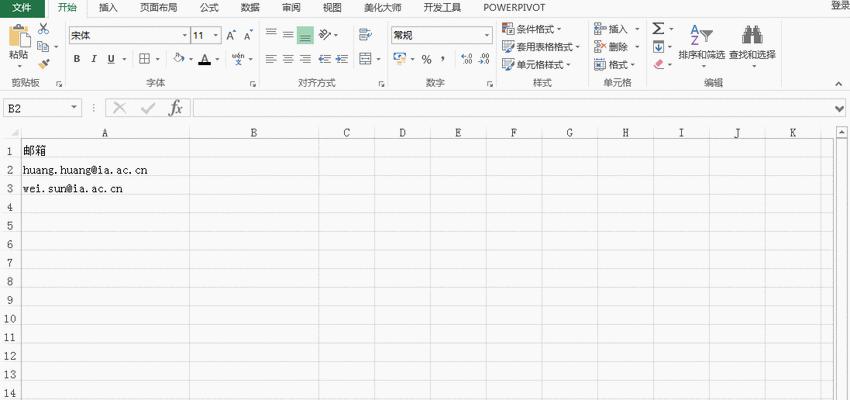Decrease indent

[x=324, y=59]
